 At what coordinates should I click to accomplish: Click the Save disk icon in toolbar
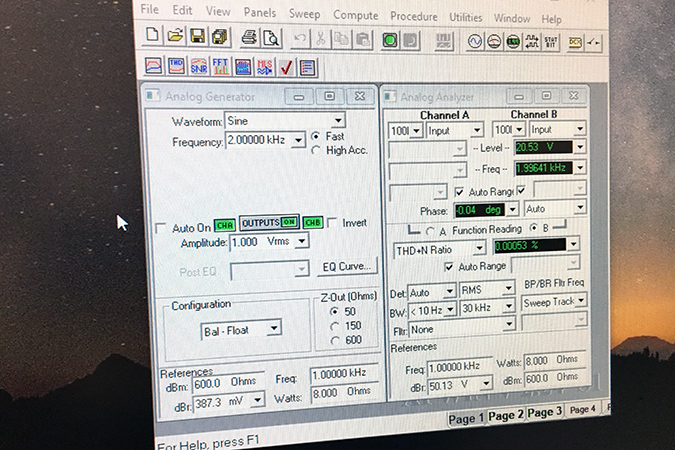click(x=198, y=38)
